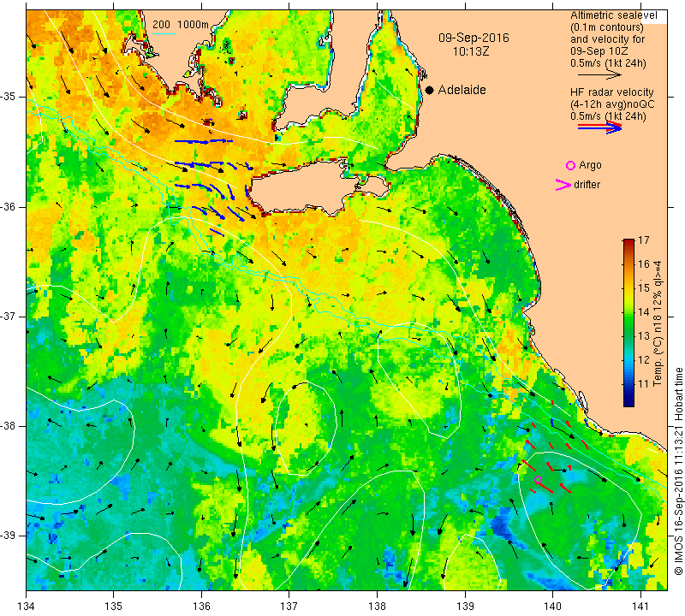The image size is (685, 616).
Task: Click the 14 label on temperature scale
Action: (644, 312)
